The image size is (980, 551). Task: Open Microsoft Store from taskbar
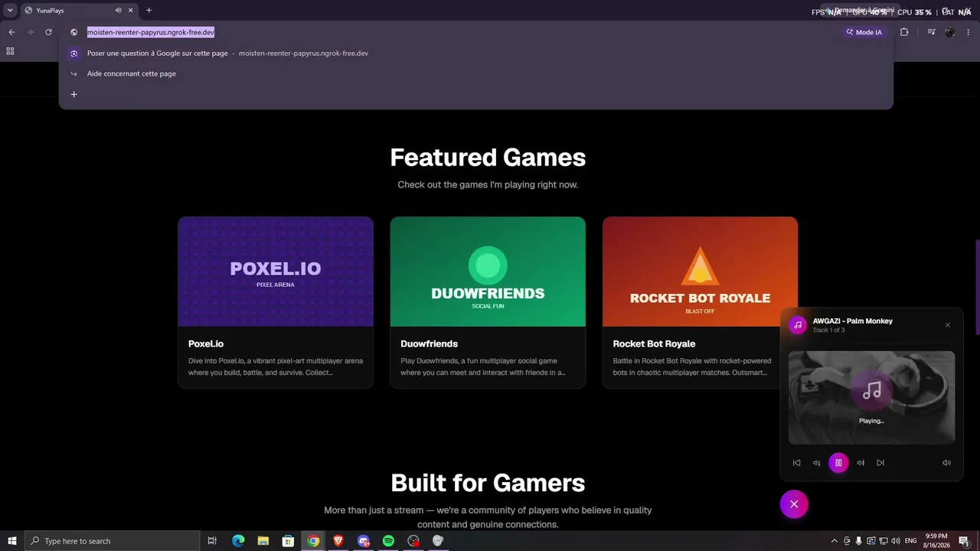[288, 541]
